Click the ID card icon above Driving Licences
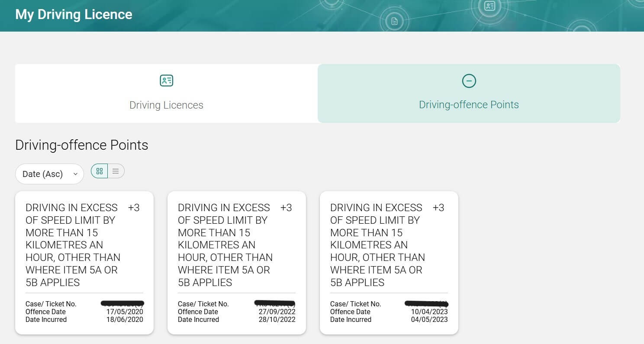 pos(166,80)
